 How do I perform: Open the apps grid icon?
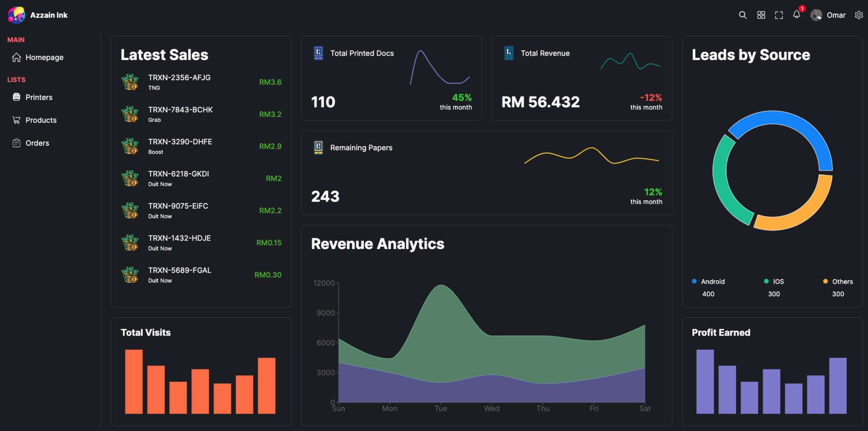[x=761, y=15]
